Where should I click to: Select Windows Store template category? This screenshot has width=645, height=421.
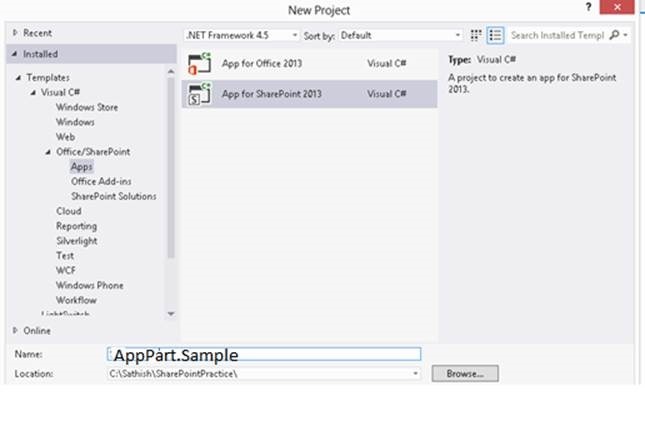click(x=87, y=107)
